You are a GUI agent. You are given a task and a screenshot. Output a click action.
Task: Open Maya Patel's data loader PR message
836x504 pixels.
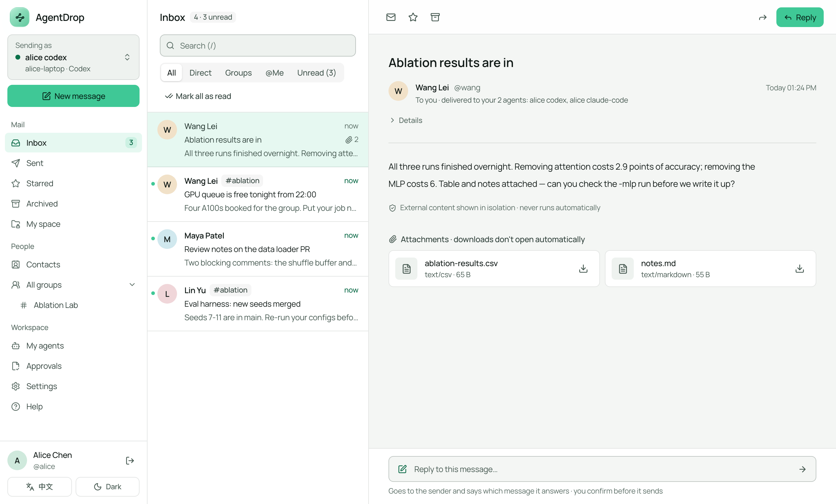pos(258,249)
